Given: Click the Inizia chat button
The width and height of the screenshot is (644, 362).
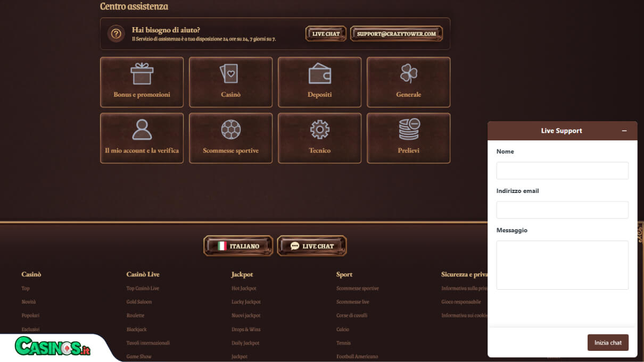Looking at the screenshot, I should [x=608, y=343].
